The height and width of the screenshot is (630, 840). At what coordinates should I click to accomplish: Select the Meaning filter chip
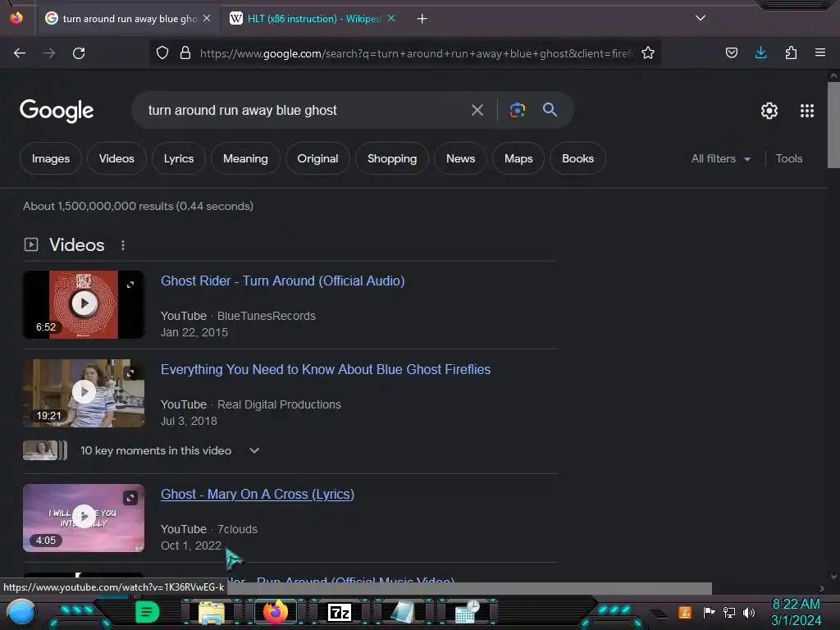tap(245, 158)
